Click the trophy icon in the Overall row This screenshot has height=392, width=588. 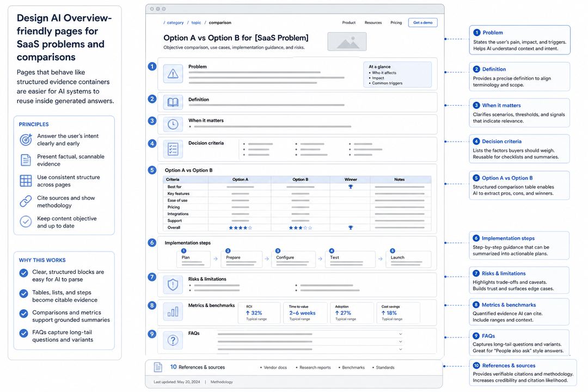350,228
